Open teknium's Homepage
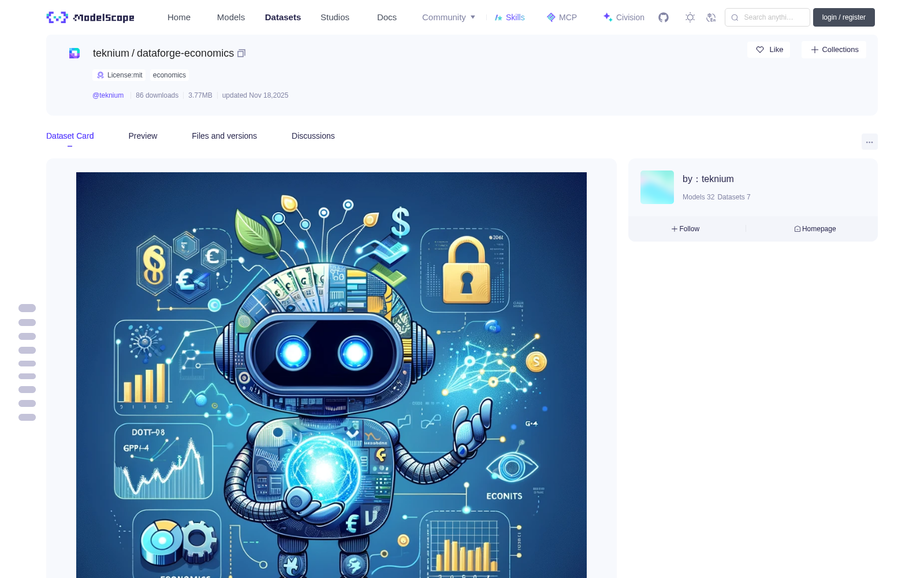924x578 pixels. click(815, 229)
